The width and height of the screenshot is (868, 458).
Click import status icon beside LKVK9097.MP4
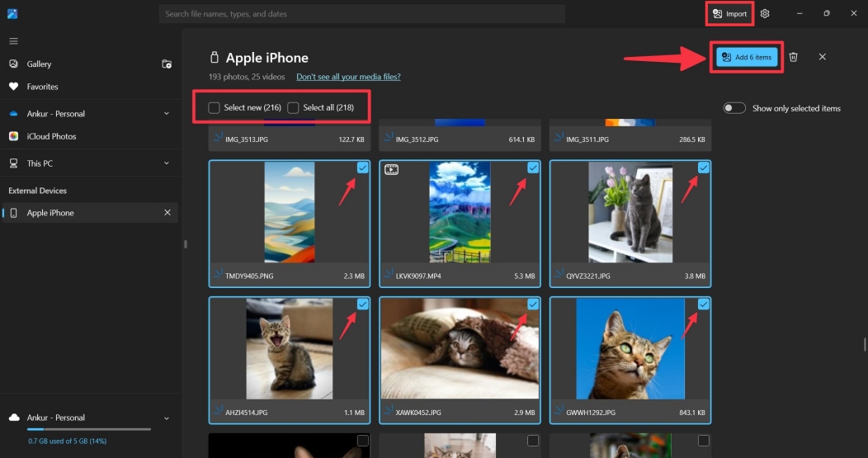click(x=389, y=274)
